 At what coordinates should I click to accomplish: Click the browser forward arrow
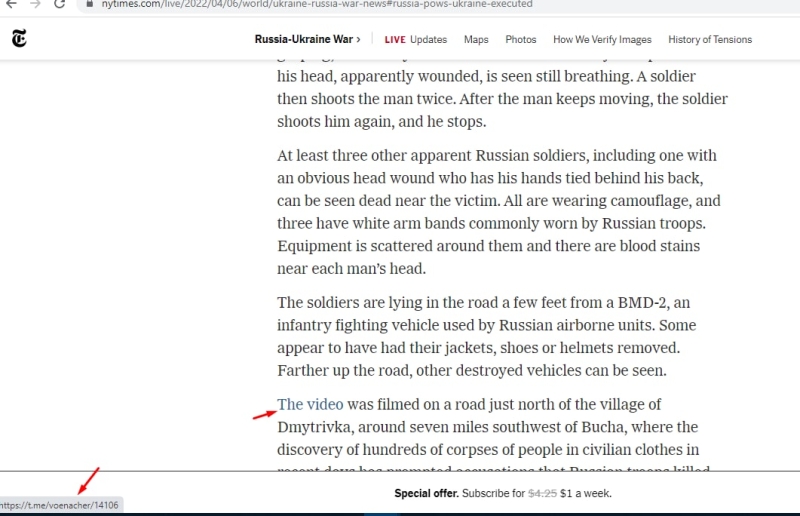pyautogui.click(x=36, y=4)
